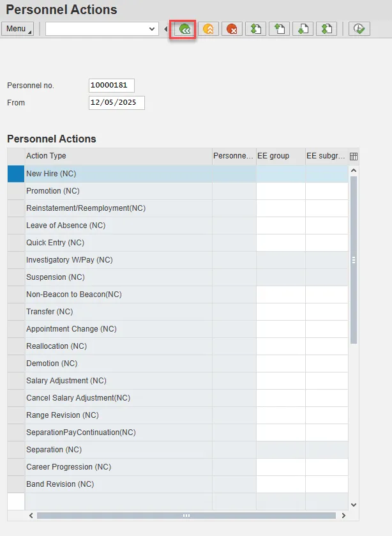Click the Action Type column header
The height and width of the screenshot is (536, 392).
(118, 156)
